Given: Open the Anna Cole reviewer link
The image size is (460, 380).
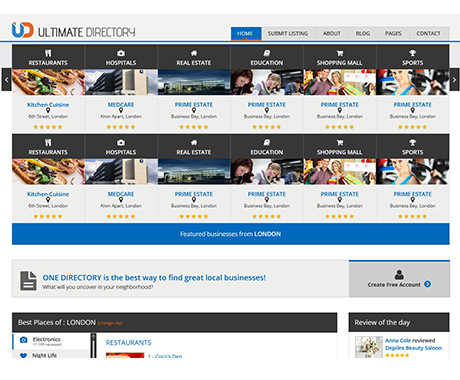Looking at the screenshot, I should pos(398,340).
